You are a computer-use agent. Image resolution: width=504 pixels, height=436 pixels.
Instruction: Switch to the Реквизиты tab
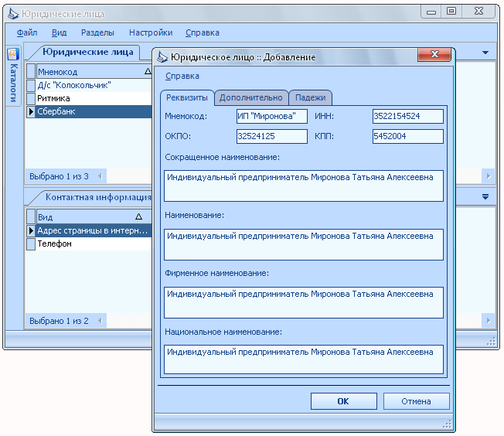(x=187, y=97)
